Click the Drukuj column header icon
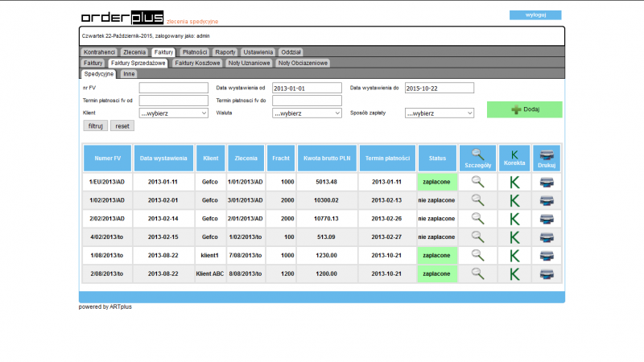 547,155
